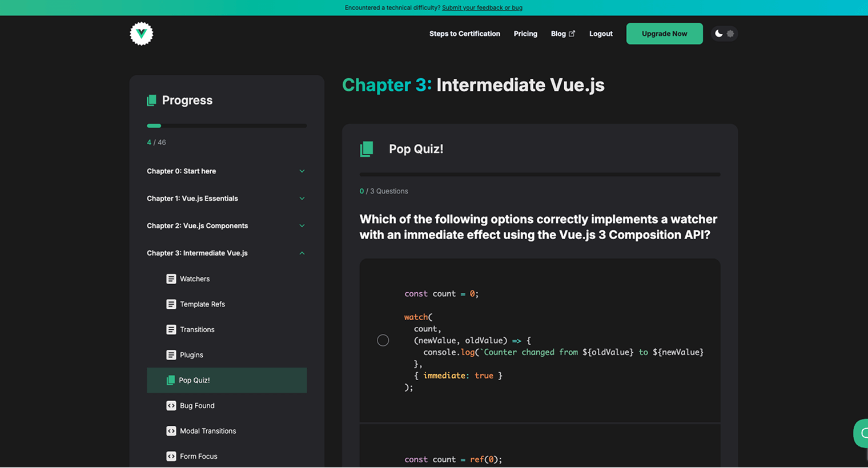Select the first answer radio button
Image resolution: width=868 pixels, height=468 pixels.
coord(383,341)
